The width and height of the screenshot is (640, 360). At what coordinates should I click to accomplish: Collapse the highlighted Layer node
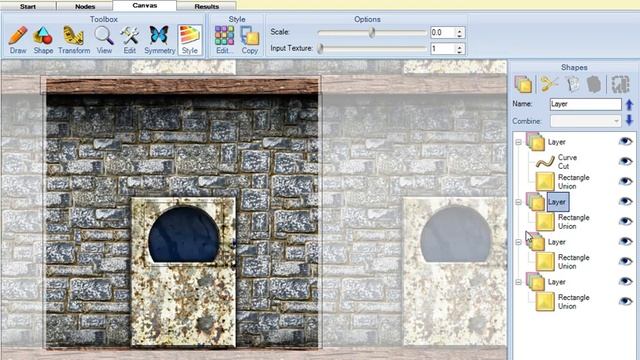pos(518,202)
